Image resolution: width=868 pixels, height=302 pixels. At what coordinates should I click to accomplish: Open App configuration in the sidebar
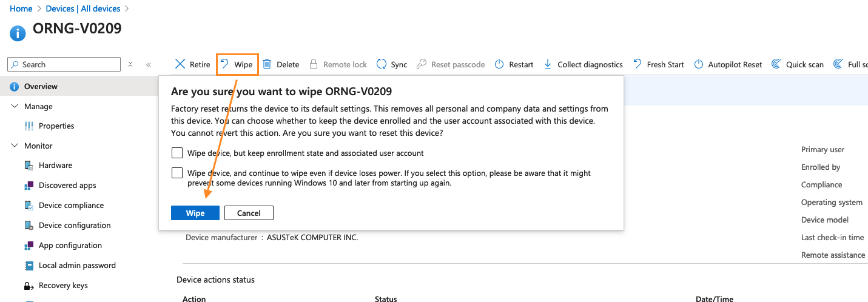point(70,245)
